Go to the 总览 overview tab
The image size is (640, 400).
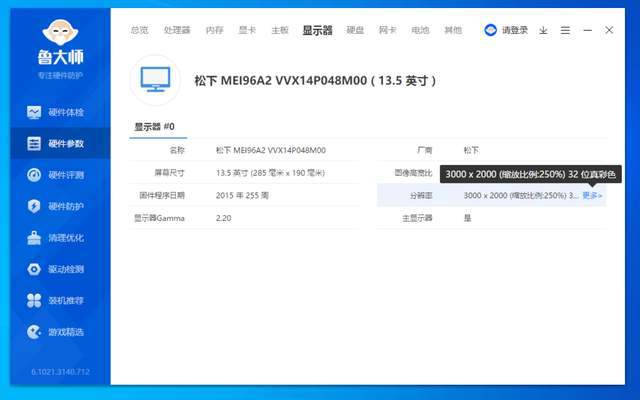coord(139,30)
